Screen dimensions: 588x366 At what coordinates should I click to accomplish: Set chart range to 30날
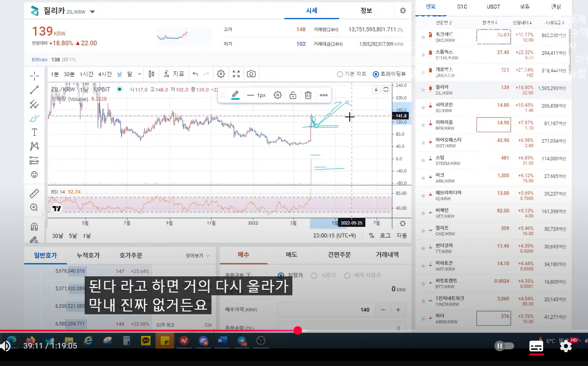click(x=58, y=236)
